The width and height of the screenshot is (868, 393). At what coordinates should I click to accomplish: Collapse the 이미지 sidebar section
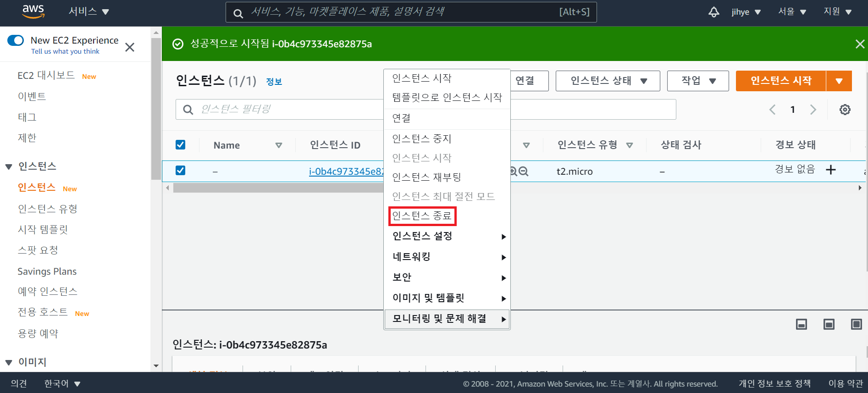[9, 362]
